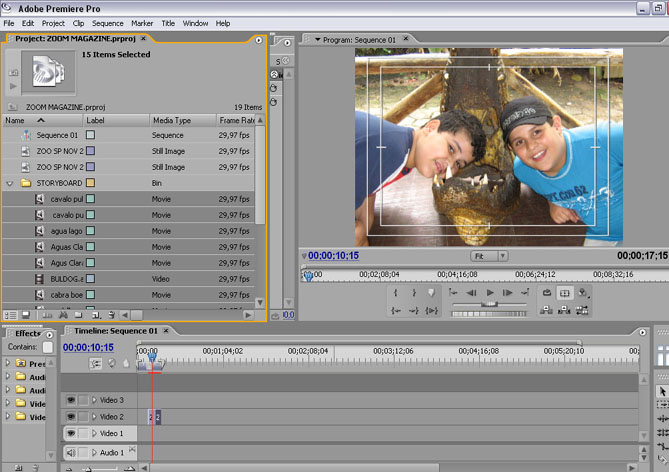Screen dimensions: 669x472
Task: Click Set In Point button
Action: pos(397,293)
